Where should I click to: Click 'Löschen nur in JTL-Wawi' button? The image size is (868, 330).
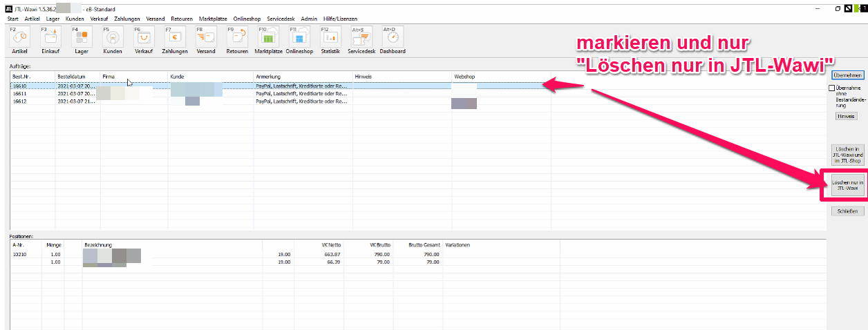(x=847, y=184)
